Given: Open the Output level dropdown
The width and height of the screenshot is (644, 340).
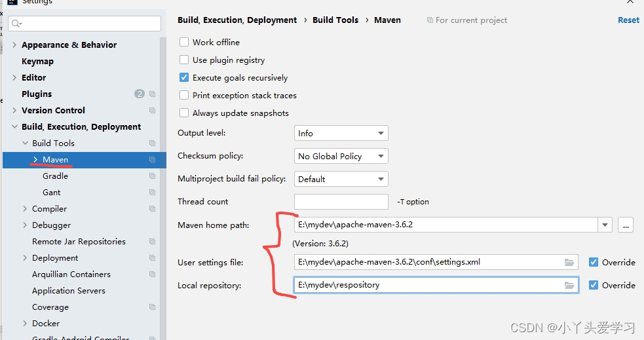Looking at the screenshot, I should point(341,133).
